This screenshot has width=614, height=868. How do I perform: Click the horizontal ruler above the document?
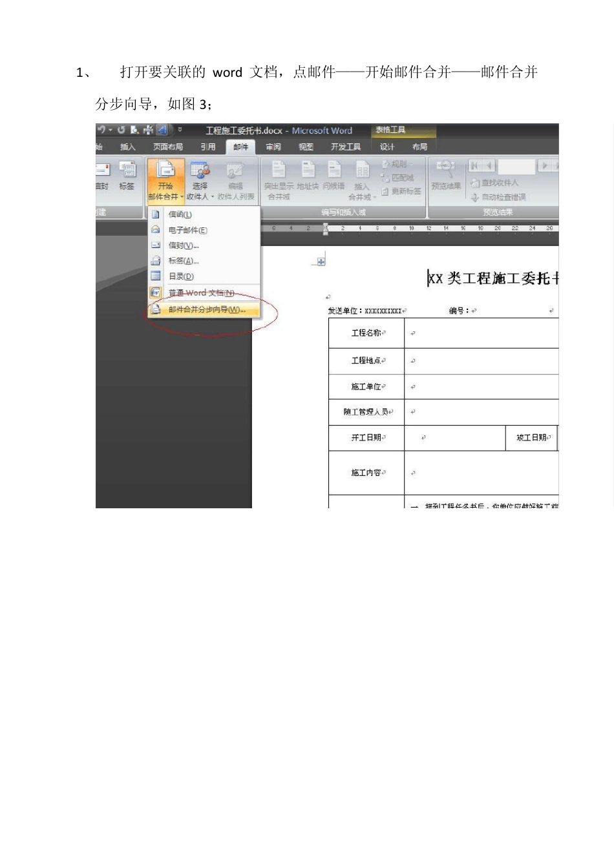(410, 229)
